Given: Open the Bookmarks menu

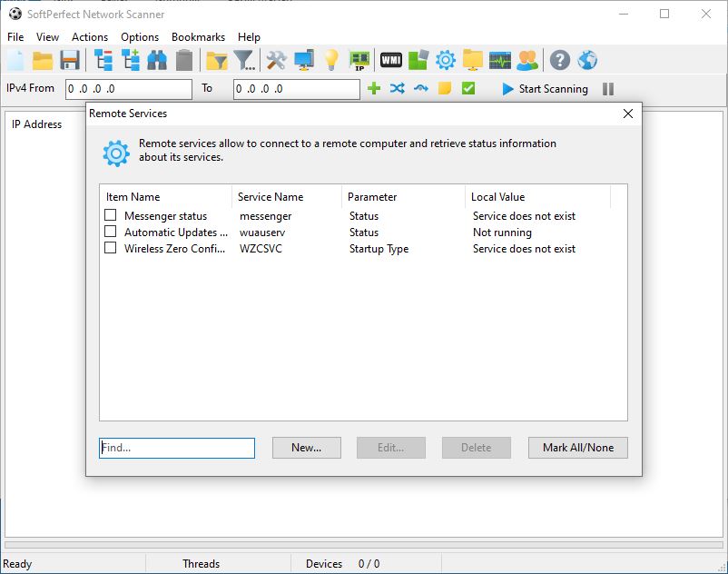Looking at the screenshot, I should click(198, 37).
